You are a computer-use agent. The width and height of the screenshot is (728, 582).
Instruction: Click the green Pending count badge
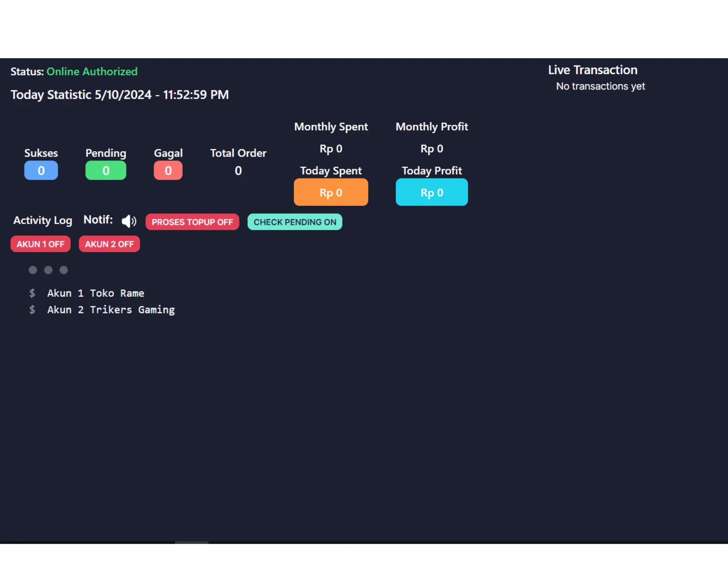pyautogui.click(x=106, y=170)
